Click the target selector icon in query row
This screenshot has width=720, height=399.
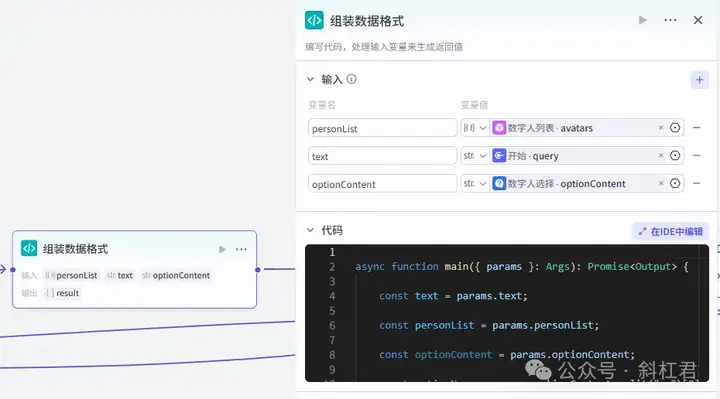point(675,156)
